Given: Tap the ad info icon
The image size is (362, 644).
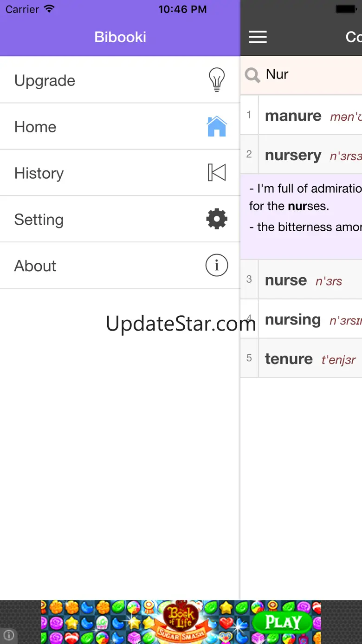Looking at the screenshot, I should 9,635.
